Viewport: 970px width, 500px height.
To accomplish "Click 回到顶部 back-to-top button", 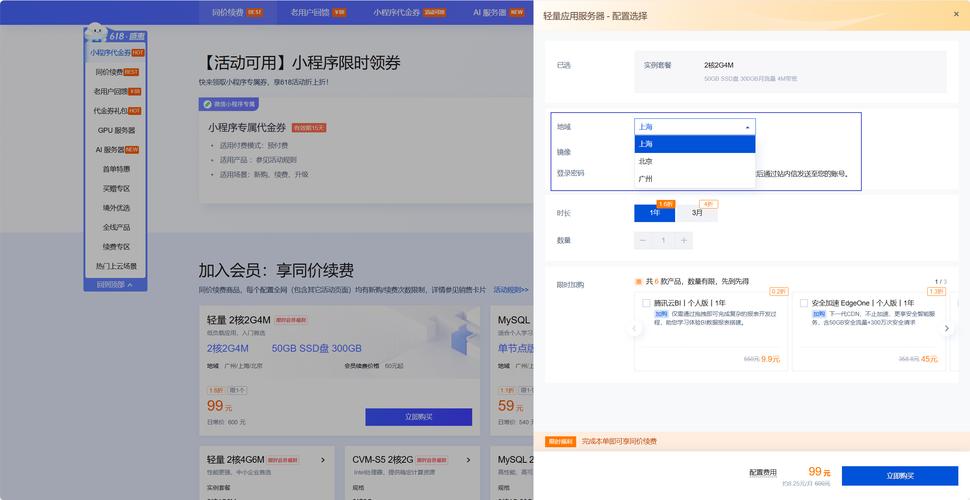I will click(115, 285).
